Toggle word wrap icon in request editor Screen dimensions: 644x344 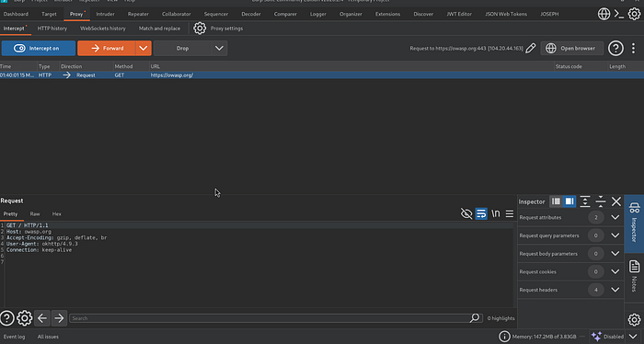pos(481,213)
